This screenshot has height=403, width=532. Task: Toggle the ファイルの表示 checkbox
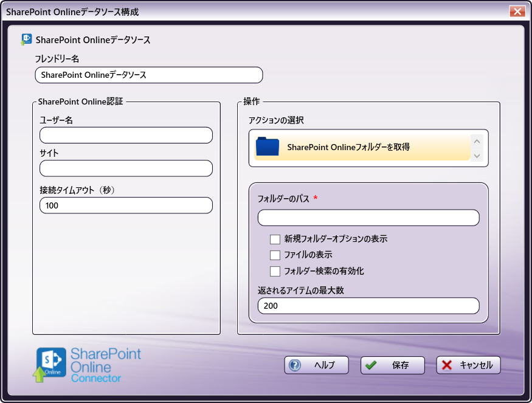[x=275, y=255]
